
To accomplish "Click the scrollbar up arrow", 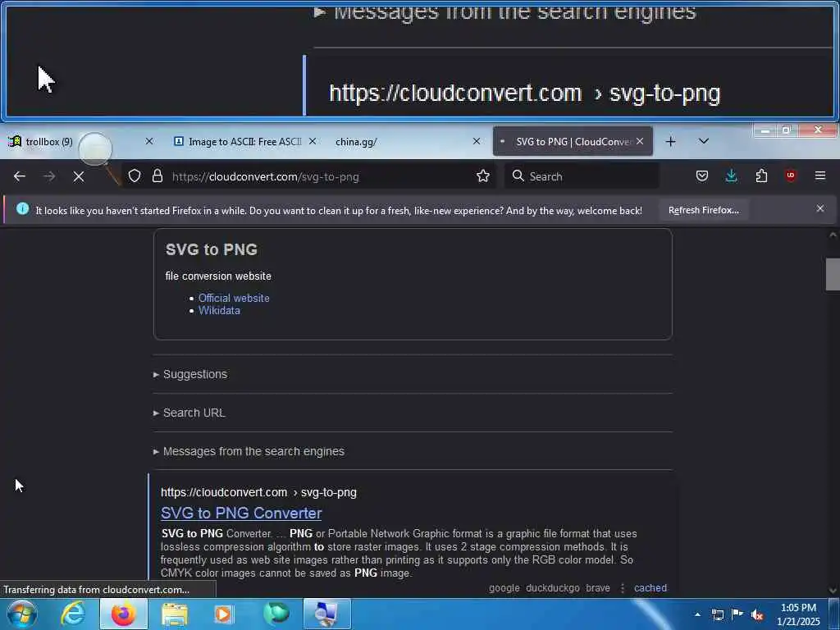I will click(833, 235).
